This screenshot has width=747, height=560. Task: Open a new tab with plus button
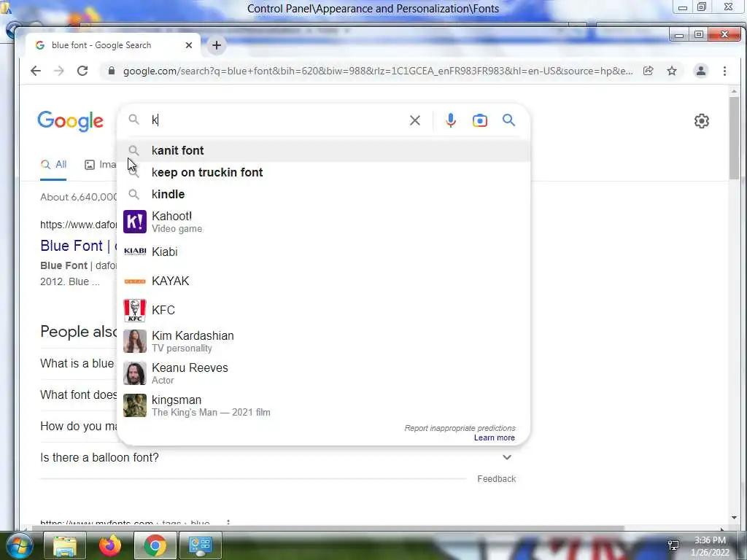click(x=216, y=45)
